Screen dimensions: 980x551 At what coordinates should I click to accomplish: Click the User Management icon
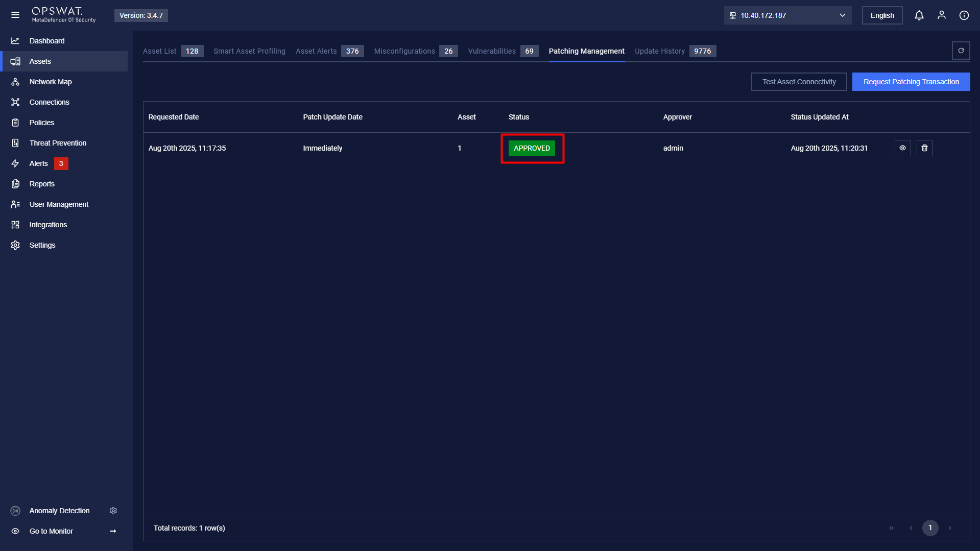click(x=15, y=204)
